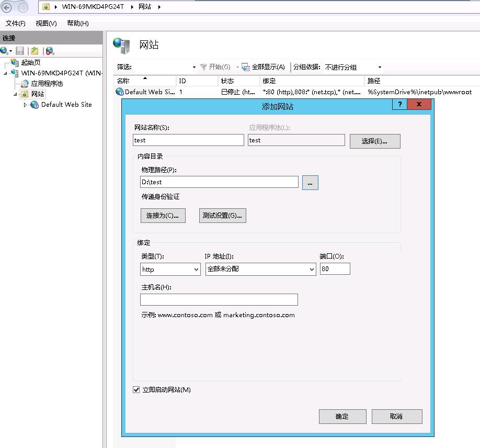The width and height of the screenshot is (480, 448).
Task: Click the 全部显示 show-all icon
Action: coord(245,67)
